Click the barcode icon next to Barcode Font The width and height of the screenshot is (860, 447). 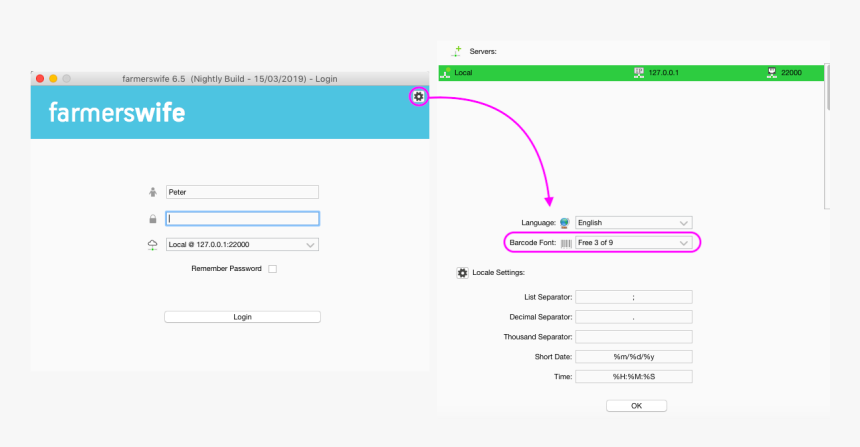point(567,243)
